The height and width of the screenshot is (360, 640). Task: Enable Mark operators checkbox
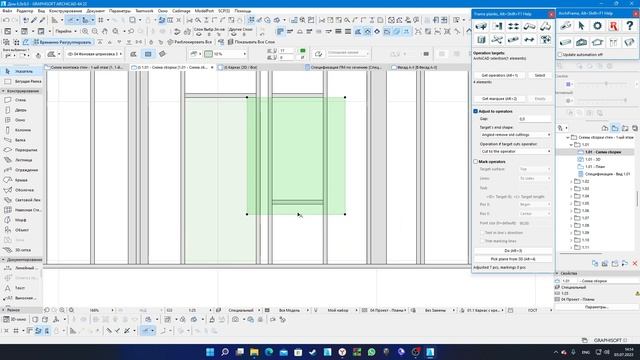476,162
